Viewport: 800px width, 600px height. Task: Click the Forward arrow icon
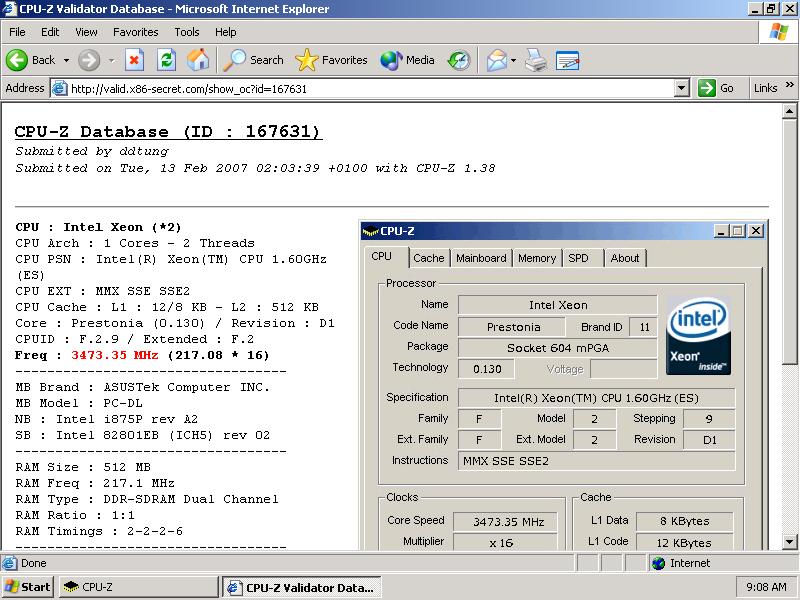pos(89,60)
